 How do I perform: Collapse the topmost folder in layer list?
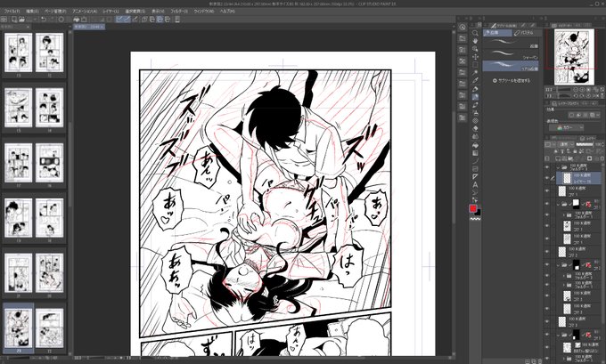tap(558, 167)
